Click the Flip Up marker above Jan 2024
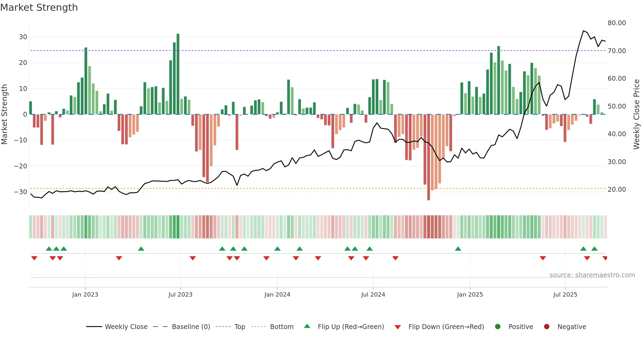This screenshot has width=644, height=362. 277,249
